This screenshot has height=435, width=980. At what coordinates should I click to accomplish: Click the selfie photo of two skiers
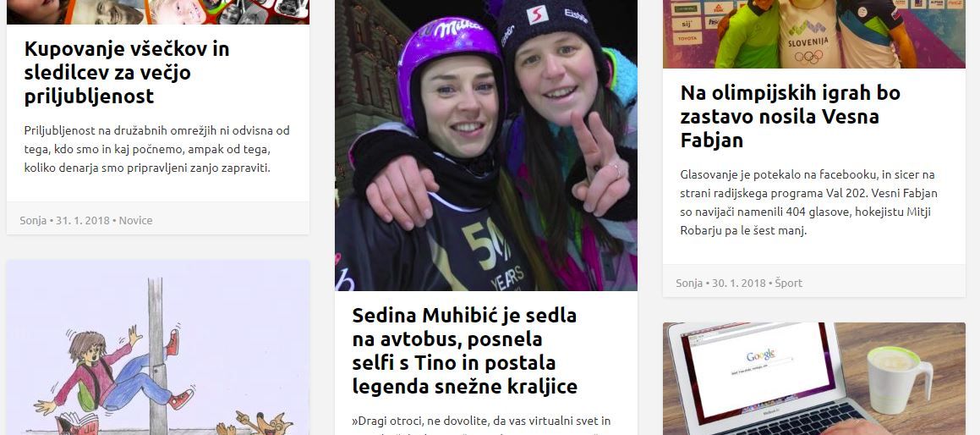point(486,146)
